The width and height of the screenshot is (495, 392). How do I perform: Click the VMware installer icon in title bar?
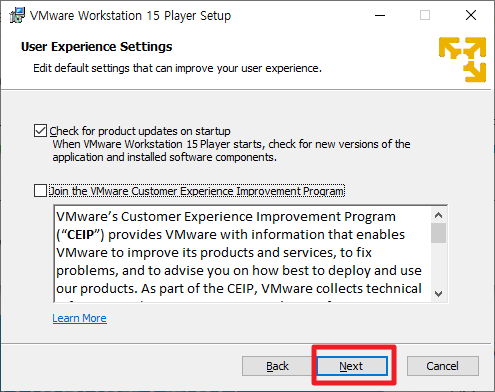click(x=17, y=15)
